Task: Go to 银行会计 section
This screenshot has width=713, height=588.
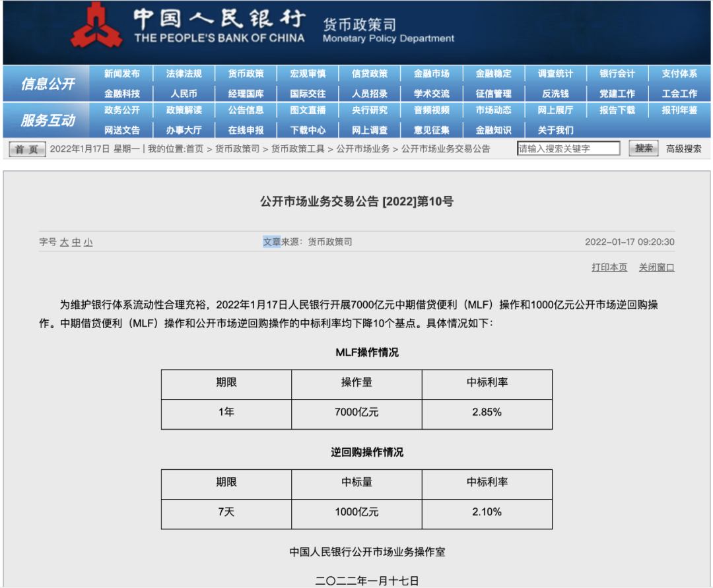Action: tap(617, 74)
